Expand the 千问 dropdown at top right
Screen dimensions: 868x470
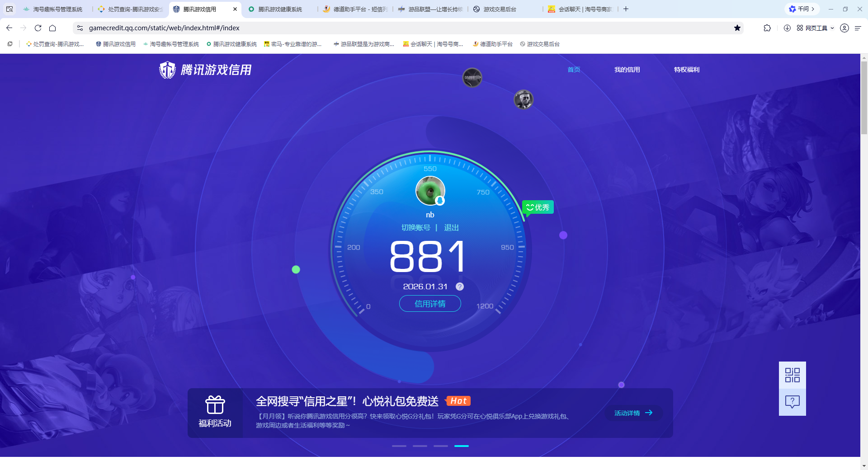(x=812, y=9)
